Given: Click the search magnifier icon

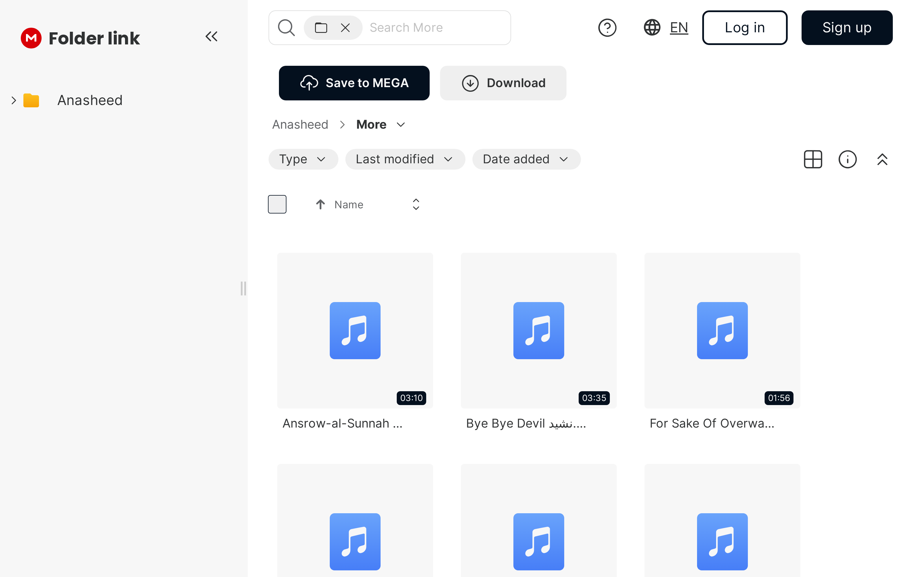Looking at the screenshot, I should 286,27.
